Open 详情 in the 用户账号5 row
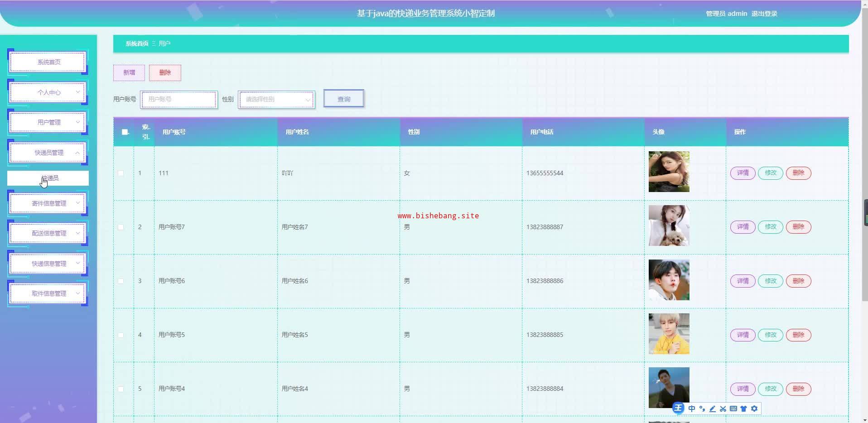The height and width of the screenshot is (423, 868). 743,335
